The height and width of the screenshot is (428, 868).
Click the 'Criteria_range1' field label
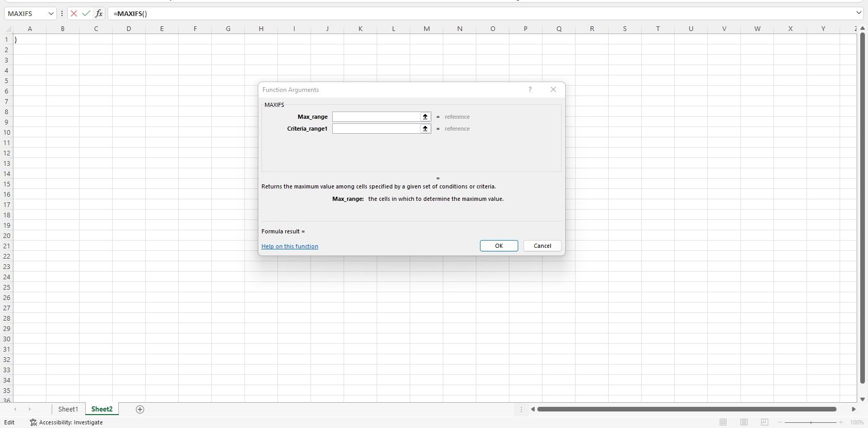(x=307, y=129)
